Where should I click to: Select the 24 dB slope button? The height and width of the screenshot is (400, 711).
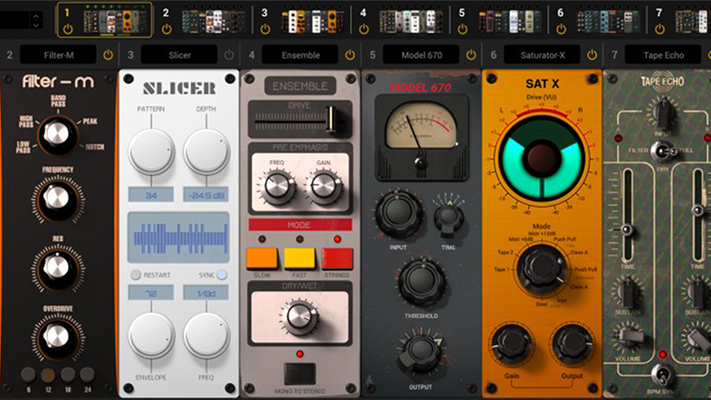pyautogui.click(x=87, y=375)
